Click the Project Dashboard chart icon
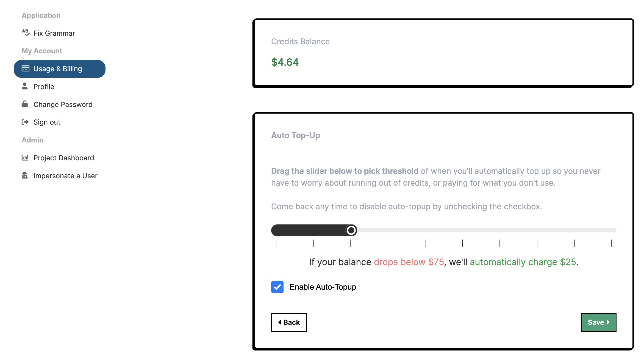Screen dimensions: 644x357 pos(25,158)
